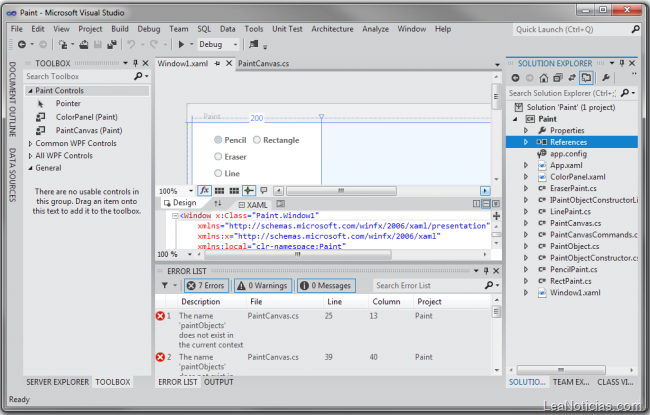Open the Architecture menu
650x415 pixels.
pyautogui.click(x=332, y=29)
